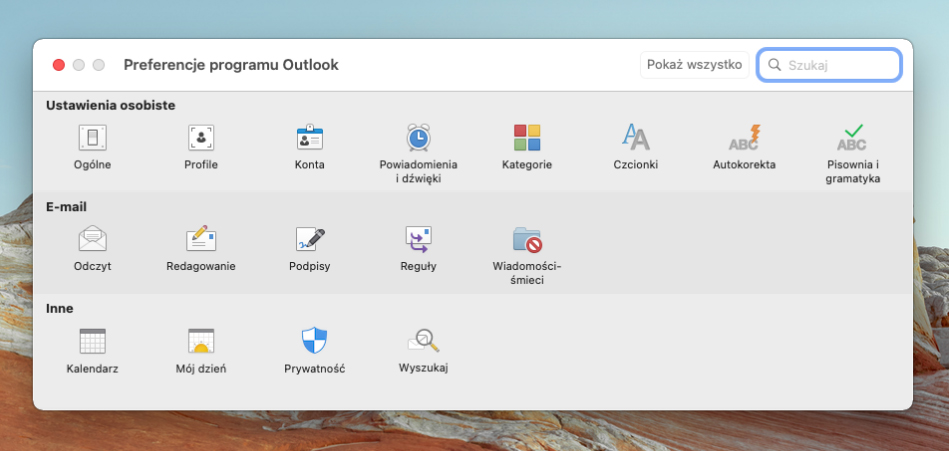Open Kalendarz calendar grid icon
Viewport: 949px width, 451px height.
[x=93, y=341]
